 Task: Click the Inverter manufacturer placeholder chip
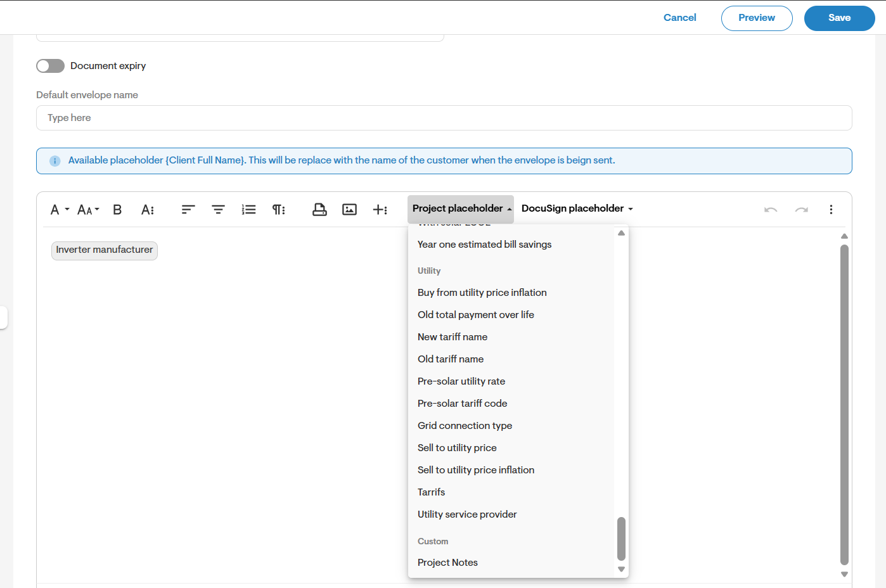coord(105,250)
